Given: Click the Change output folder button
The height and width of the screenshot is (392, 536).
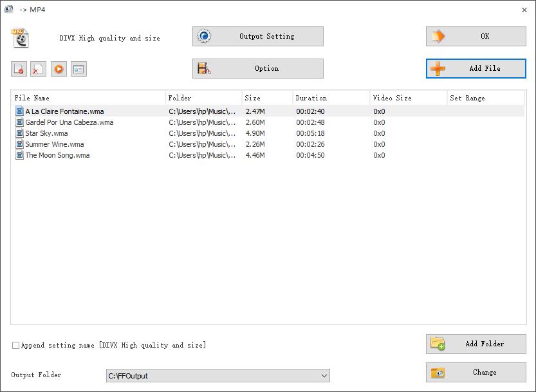Looking at the screenshot, I should tap(476, 372).
